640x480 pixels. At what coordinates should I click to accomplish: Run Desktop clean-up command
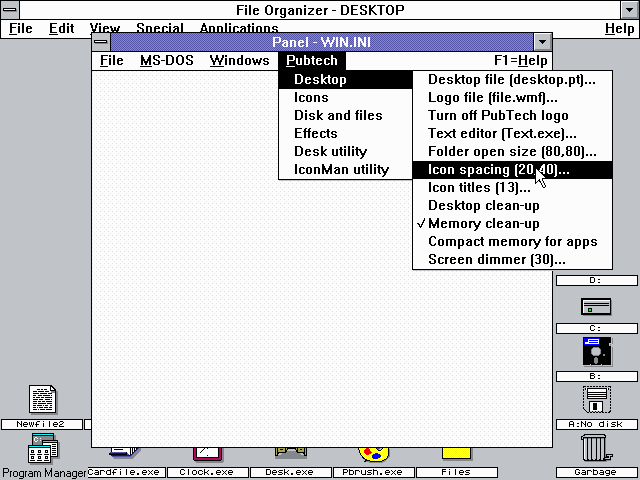[x=512, y=206]
